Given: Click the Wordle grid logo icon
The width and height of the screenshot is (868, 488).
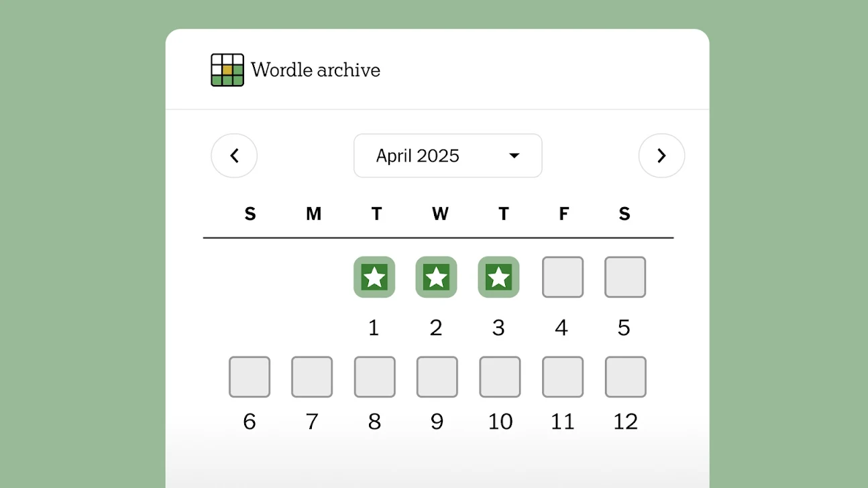Looking at the screenshot, I should coord(227,70).
